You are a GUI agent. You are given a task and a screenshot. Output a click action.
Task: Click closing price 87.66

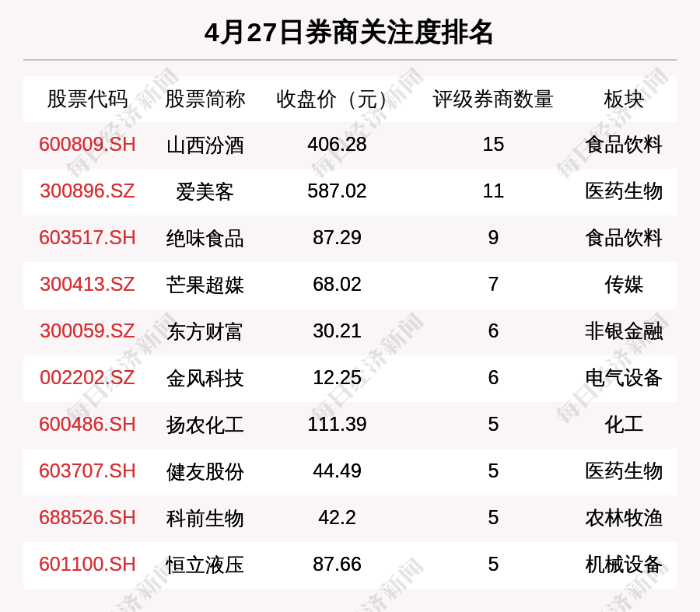pyautogui.click(x=337, y=565)
